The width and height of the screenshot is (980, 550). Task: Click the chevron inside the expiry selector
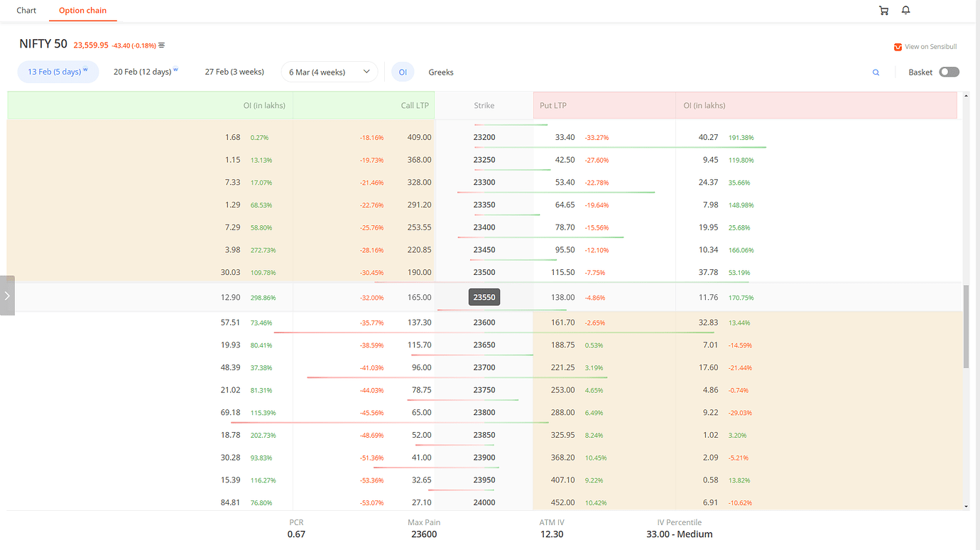[367, 71]
